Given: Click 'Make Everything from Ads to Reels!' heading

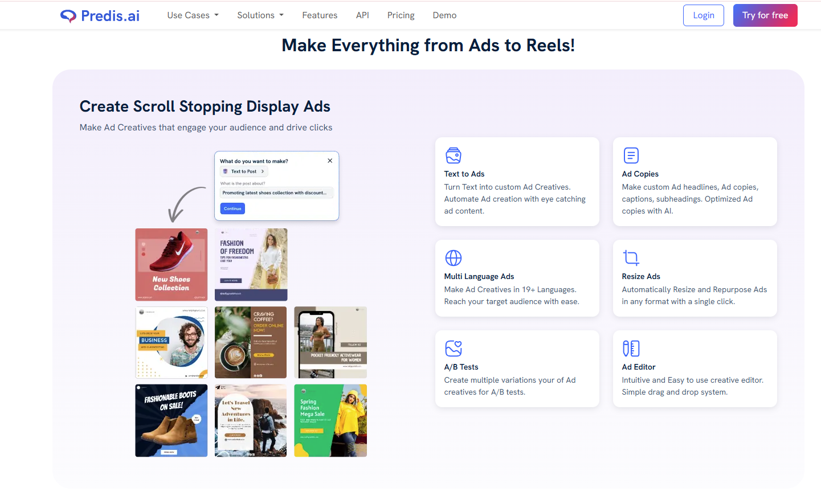Looking at the screenshot, I should (428, 45).
